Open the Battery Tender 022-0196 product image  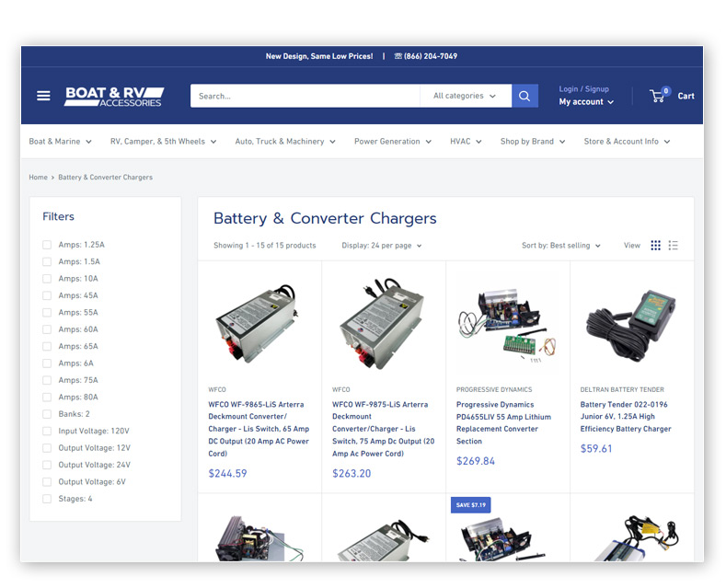point(631,324)
